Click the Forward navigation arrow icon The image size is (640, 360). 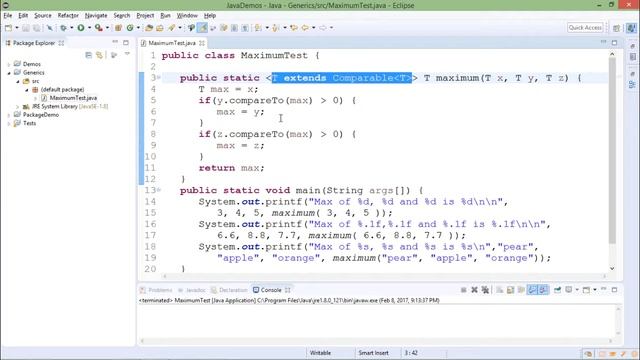pyautogui.click(x=322, y=28)
